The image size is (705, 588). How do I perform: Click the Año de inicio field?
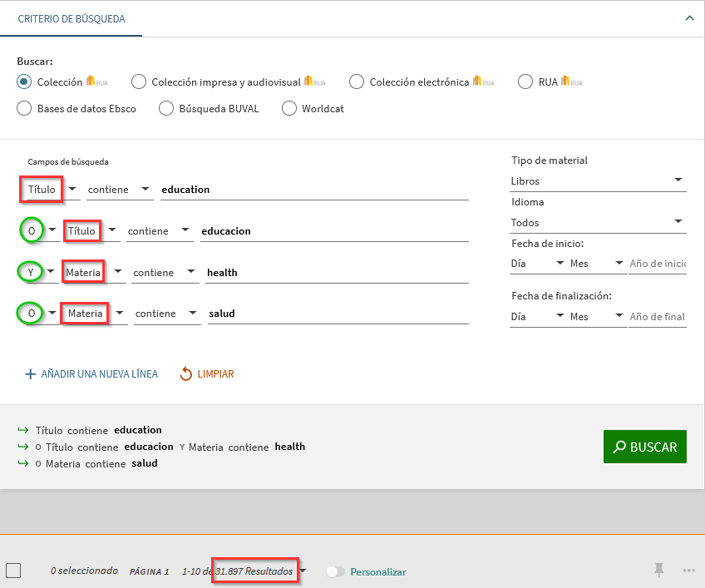click(658, 263)
